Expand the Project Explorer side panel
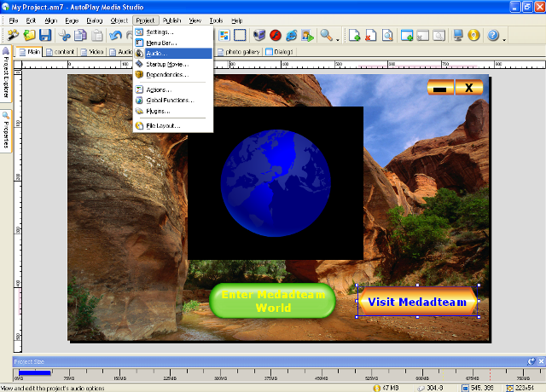The height and width of the screenshot is (392, 546). coord(5,75)
